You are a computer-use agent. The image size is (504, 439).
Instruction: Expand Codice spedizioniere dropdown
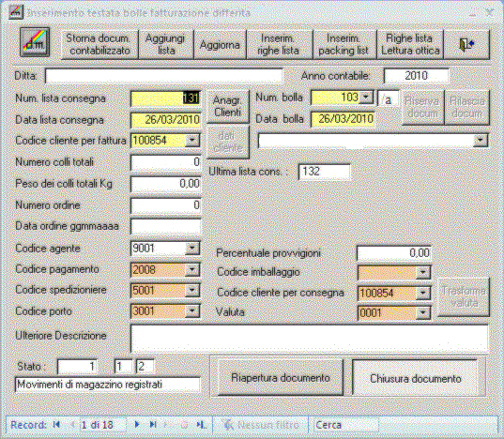[191, 290]
